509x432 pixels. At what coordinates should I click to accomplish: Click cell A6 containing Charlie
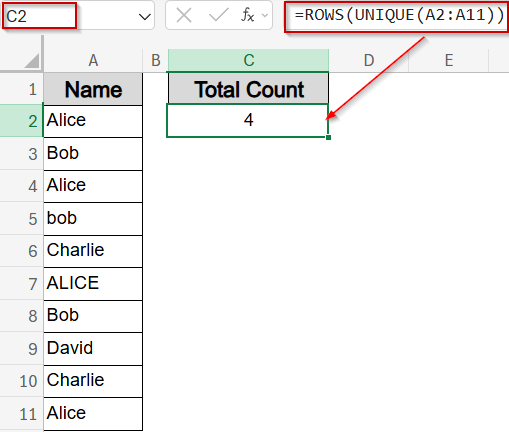(93, 251)
